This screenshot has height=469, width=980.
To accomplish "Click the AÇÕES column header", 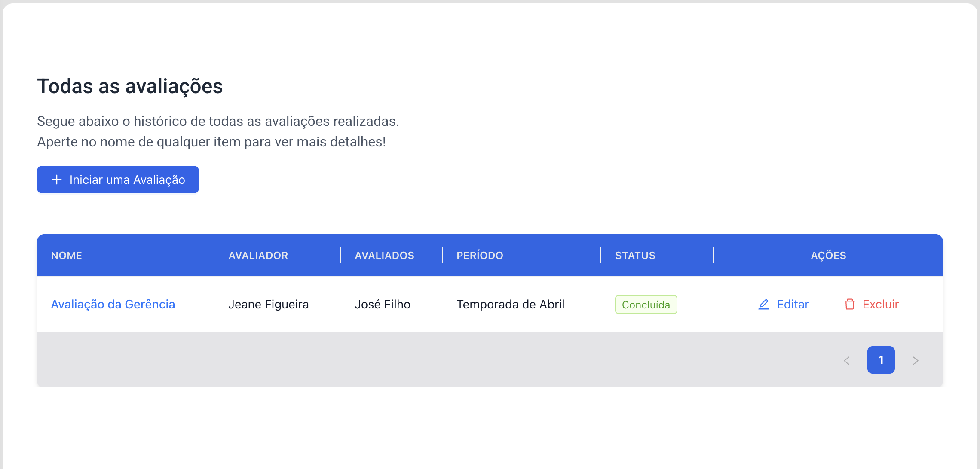I will pyautogui.click(x=828, y=255).
